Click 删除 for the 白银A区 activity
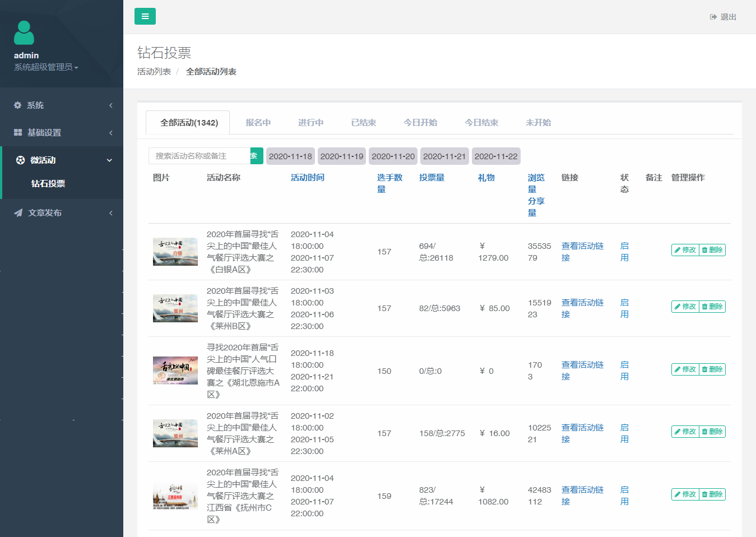 point(712,250)
